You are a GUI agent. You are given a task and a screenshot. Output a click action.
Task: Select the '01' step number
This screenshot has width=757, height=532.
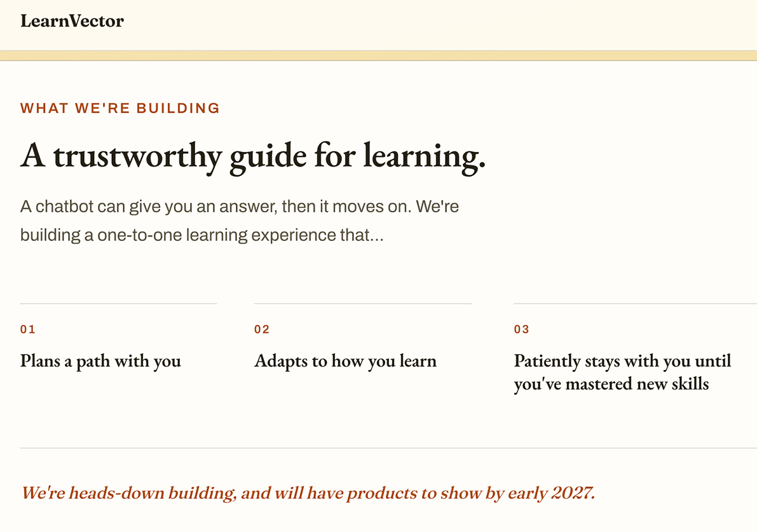click(x=28, y=329)
